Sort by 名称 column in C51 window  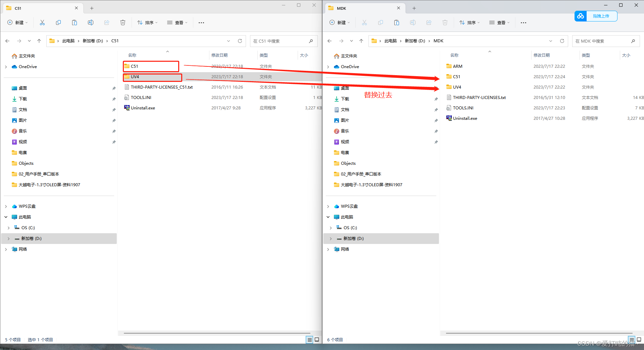[132, 55]
